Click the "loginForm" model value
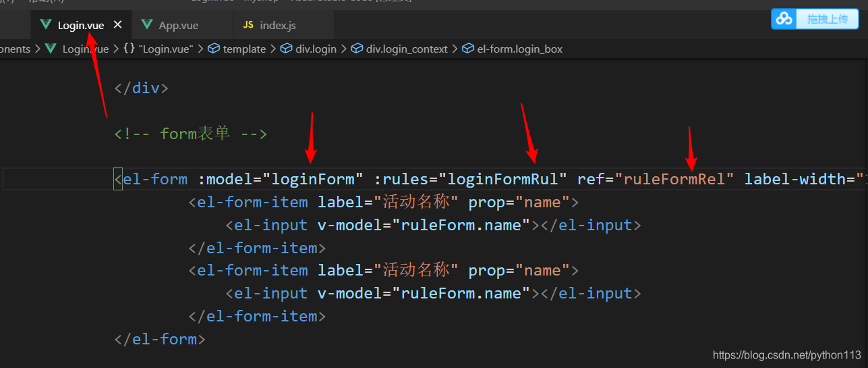 [313, 179]
